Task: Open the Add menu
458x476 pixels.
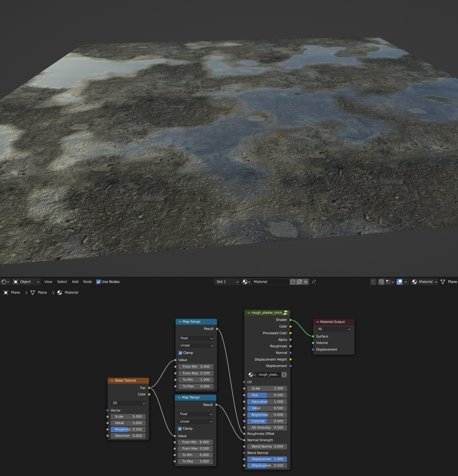Action: click(x=75, y=282)
